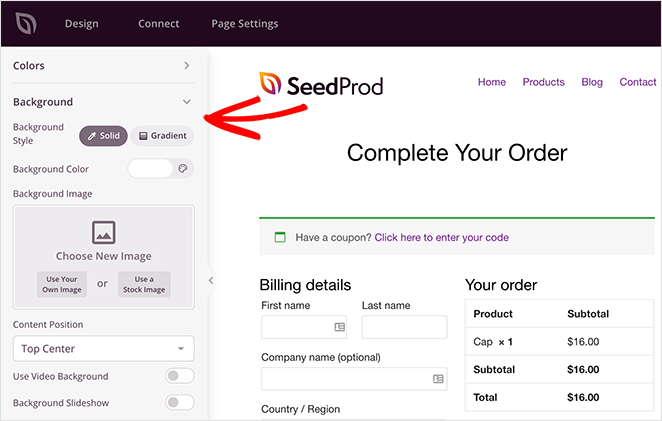Select the Solid background style
662x421 pixels.
point(103,136)
